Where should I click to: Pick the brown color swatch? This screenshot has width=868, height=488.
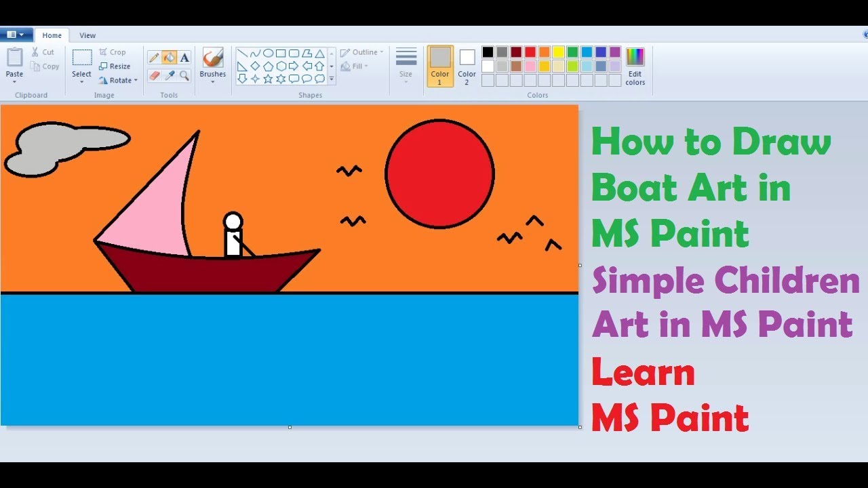516,66
